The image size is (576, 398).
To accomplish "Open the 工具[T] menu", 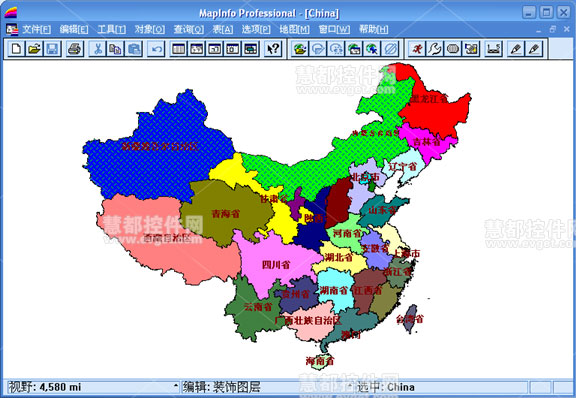I will 112,29.
